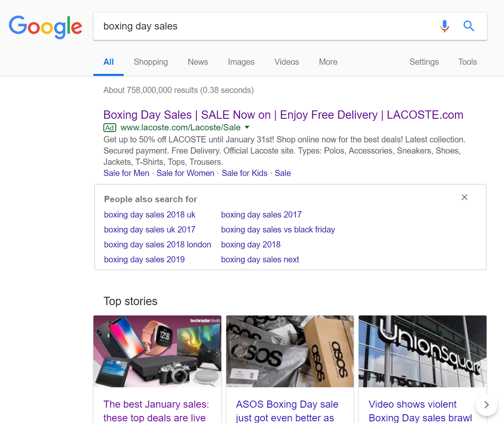Open the Settings menu

pyautogui.click(x=424, y=62)
